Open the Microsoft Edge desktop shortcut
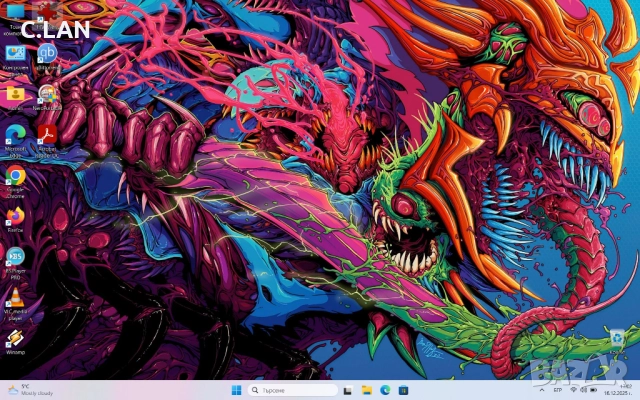The image size is (640, 400). tap(15, 135)
